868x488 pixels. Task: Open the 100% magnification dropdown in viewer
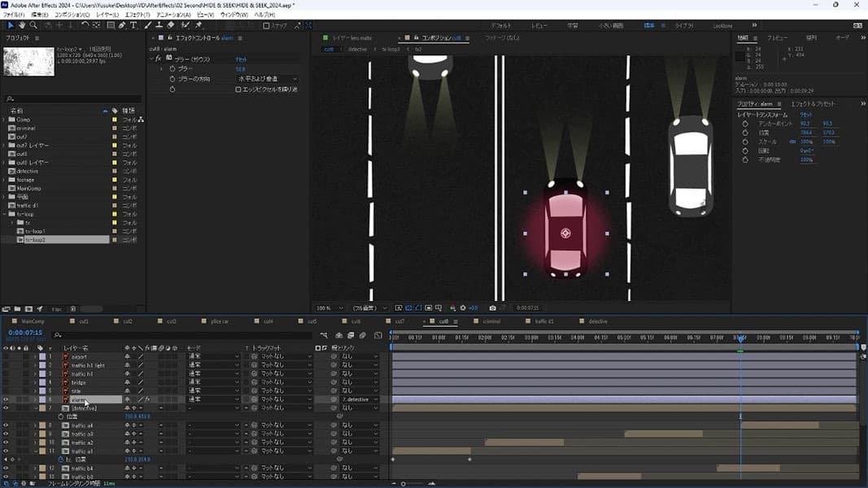click(330, 308)
